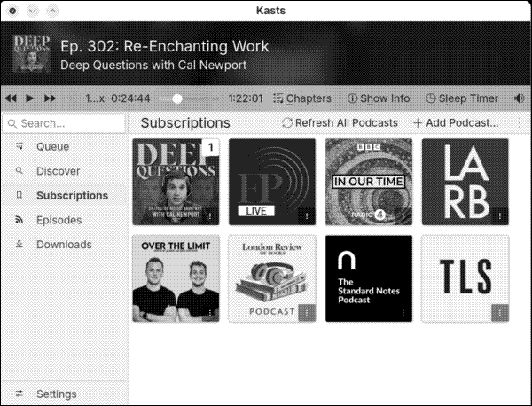Click episode title Ep. 302: Re-Enchanting Work
Viewport: 532px width, 406px height.
165,46
